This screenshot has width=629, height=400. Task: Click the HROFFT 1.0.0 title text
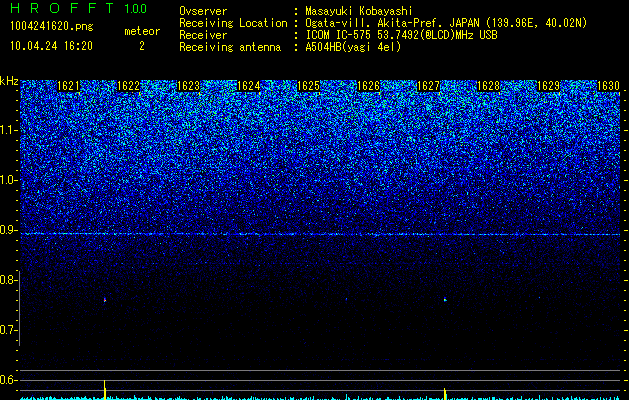coord(79,8)
